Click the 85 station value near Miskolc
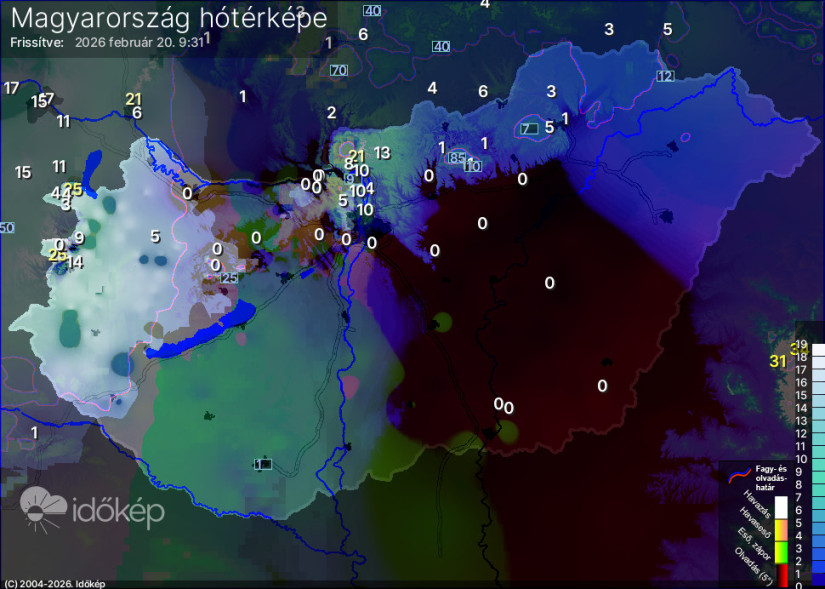825x589 pixels. point(457,157)
